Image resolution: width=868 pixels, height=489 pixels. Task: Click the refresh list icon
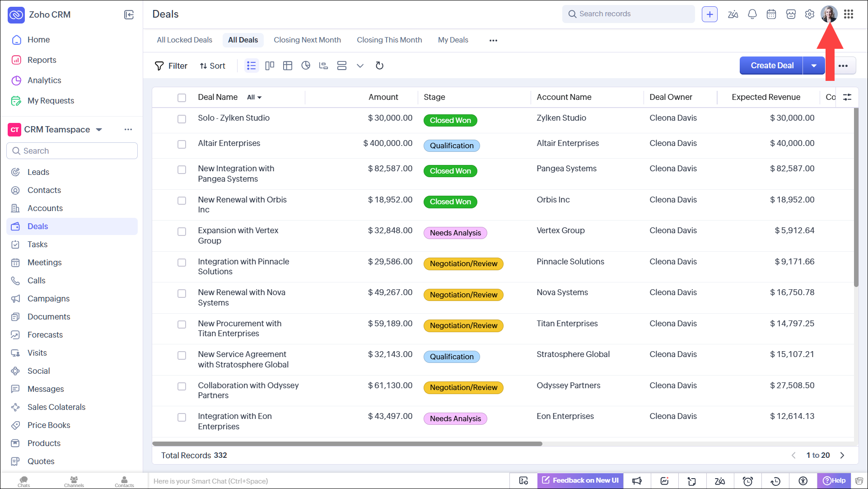tap(379, 66)
